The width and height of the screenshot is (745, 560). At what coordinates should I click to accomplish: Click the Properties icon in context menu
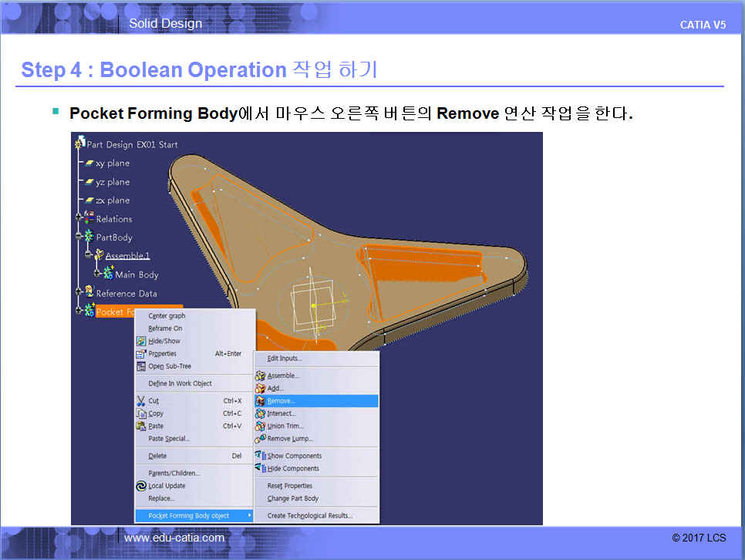click(141, 354)
